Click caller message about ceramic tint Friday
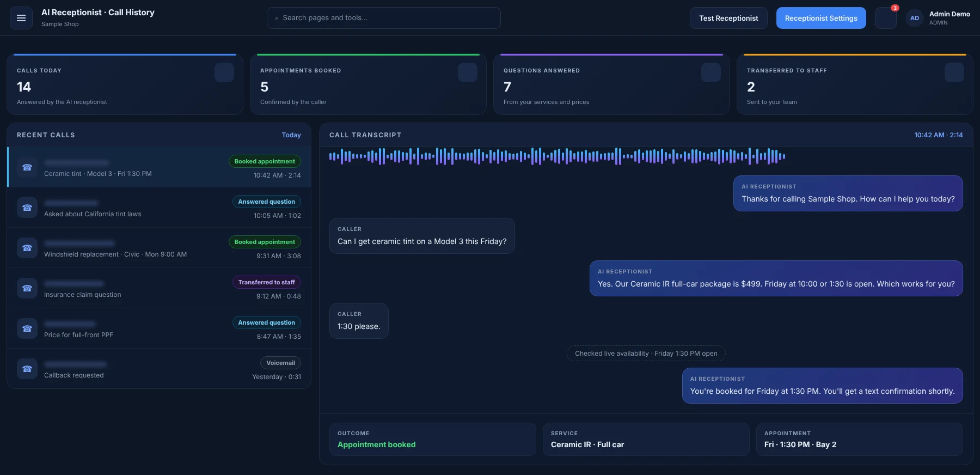980x475 pixels. (x=422, y=236)
